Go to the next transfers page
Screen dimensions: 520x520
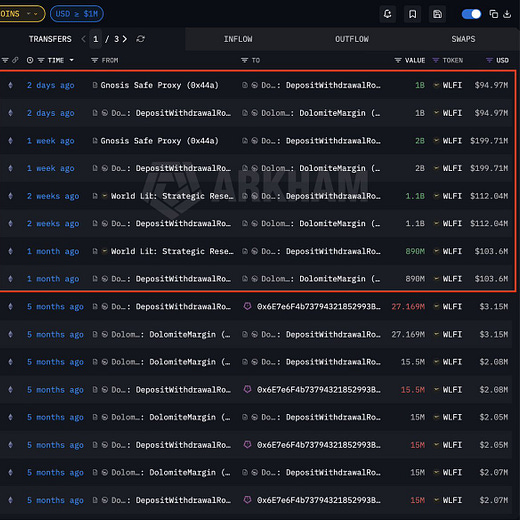(125, 39)
